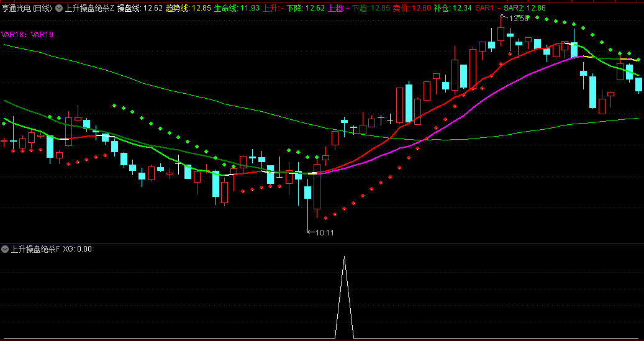The height and width of the screenshot is (341, 644).
Task: Click the sub-chart name 上升操盘绝杀F
Action: 35,249
